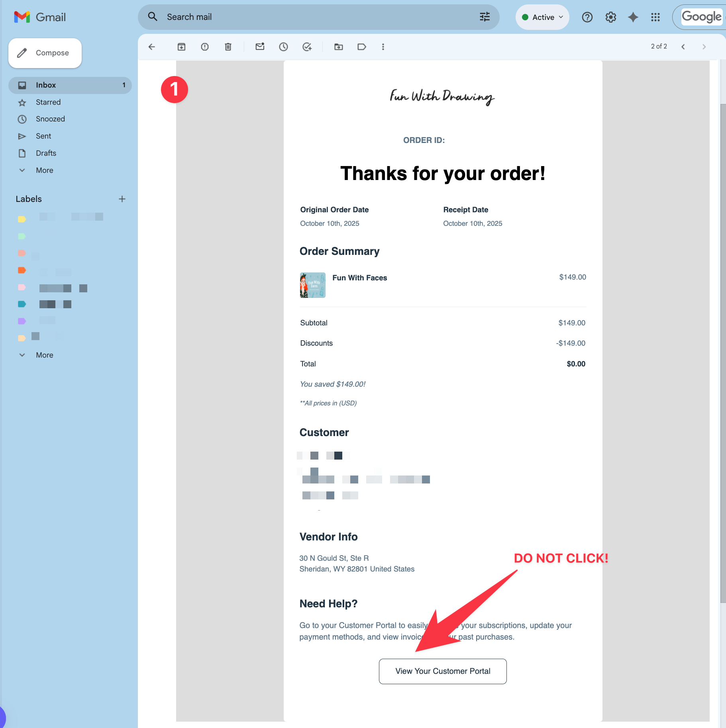Open the Snoozed folder

[x=70, y=119]
